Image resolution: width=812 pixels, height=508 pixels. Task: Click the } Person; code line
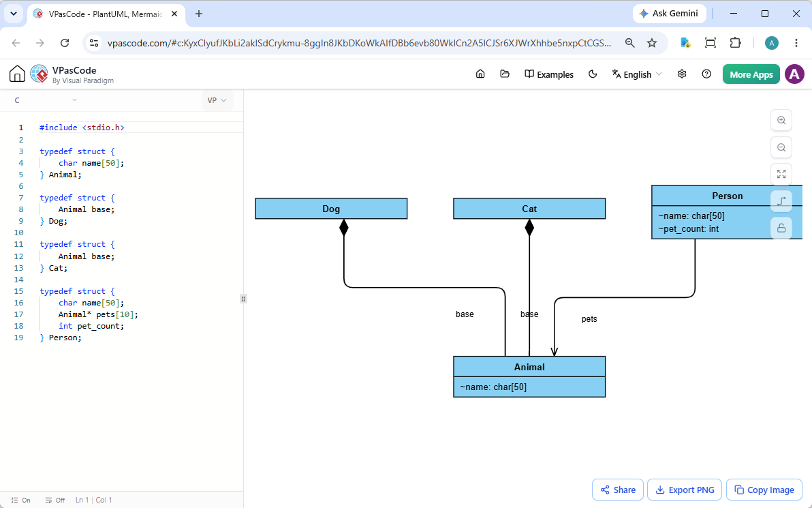pyautogui.click(x=61, y=338)
